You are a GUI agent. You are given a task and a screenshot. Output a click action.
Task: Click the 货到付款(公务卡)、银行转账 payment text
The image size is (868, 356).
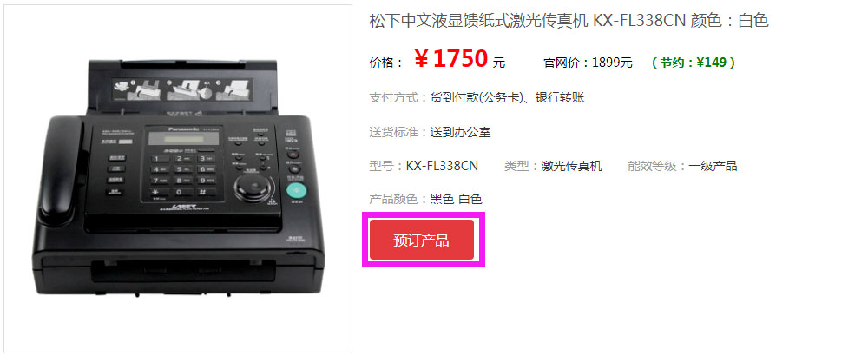(x=507, y=98)
